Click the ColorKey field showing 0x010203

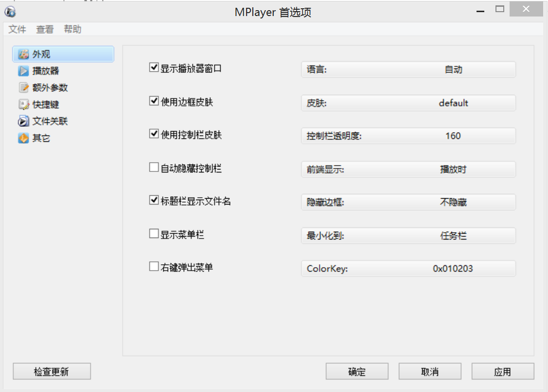tap(408, 269)
